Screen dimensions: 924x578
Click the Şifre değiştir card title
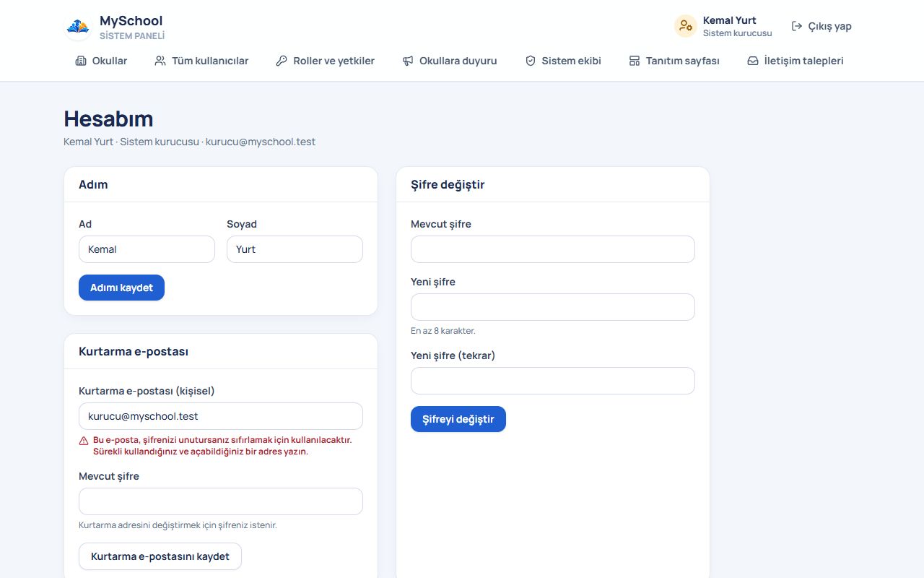click(x=448, y=184)
